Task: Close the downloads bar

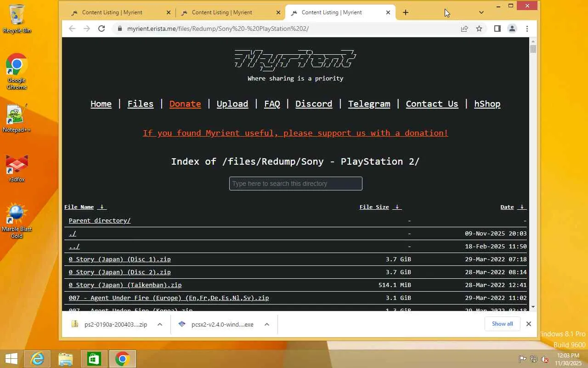Action: pyautogui.click(x=528, y=324)
